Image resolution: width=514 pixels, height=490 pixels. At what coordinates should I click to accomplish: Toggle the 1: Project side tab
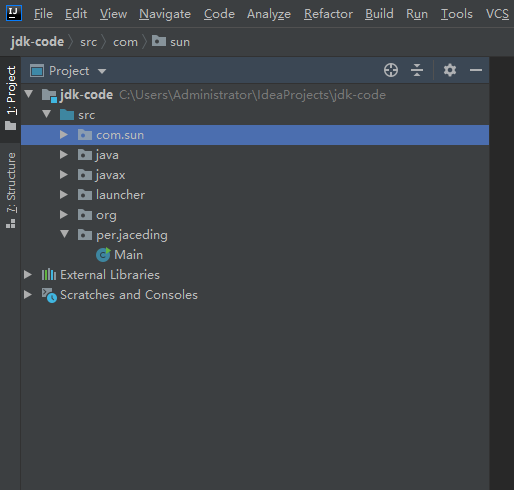tap(11, 99)
